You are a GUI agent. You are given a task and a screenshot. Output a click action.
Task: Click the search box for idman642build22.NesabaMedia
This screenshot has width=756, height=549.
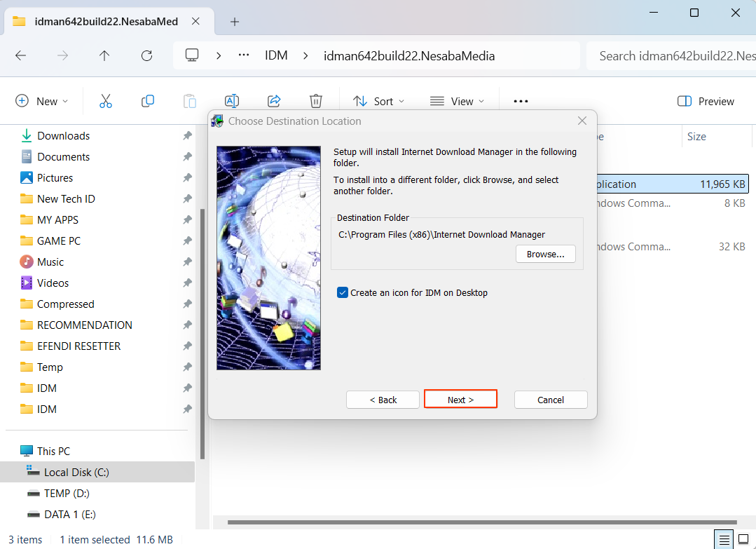672,56
